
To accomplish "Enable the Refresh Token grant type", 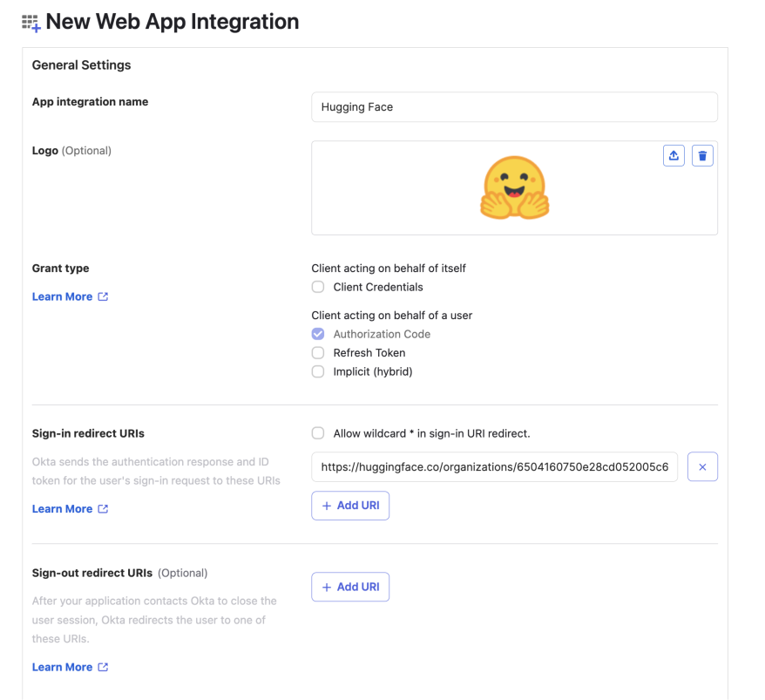I will (318, 353).
